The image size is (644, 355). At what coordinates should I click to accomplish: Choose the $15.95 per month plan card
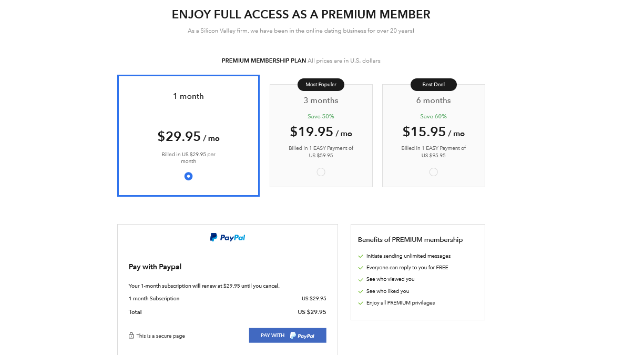click(x=434, y=136)
